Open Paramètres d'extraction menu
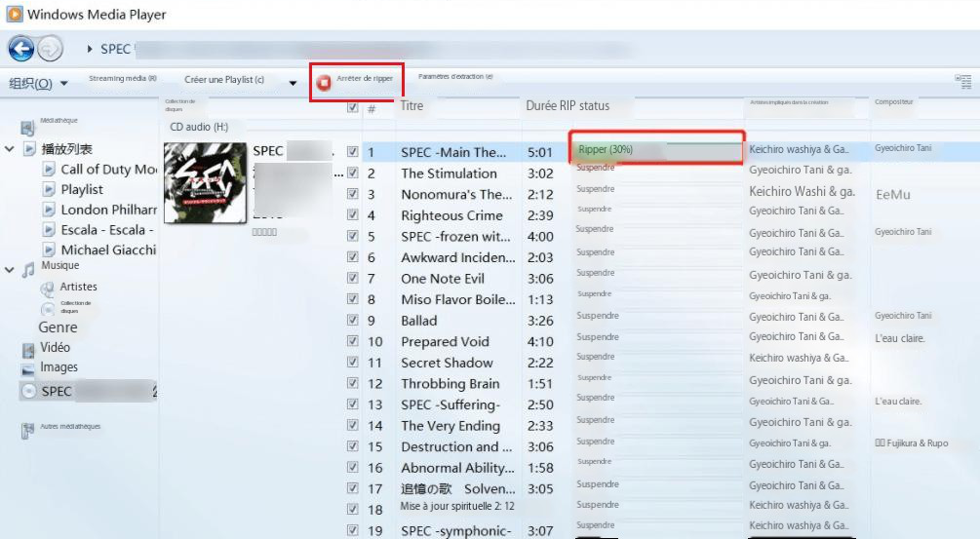Screen dimensions: 980x539 click(455, 77)
